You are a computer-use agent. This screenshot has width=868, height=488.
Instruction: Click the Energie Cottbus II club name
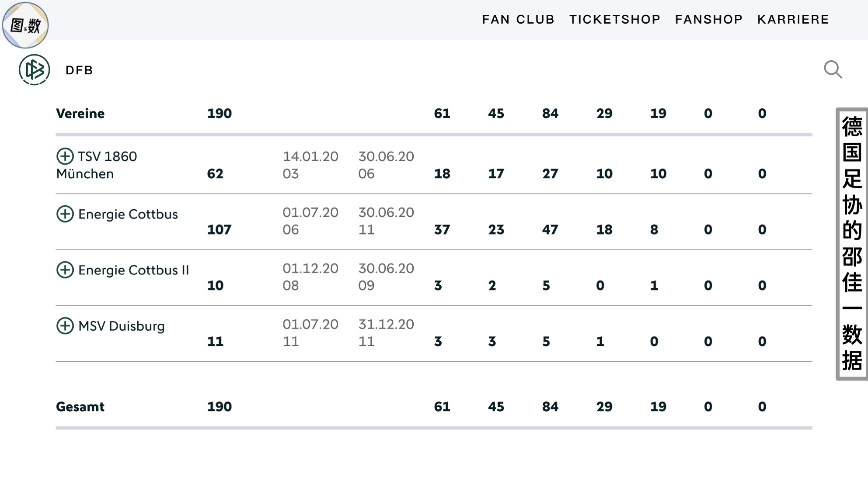tap(133, 270)
